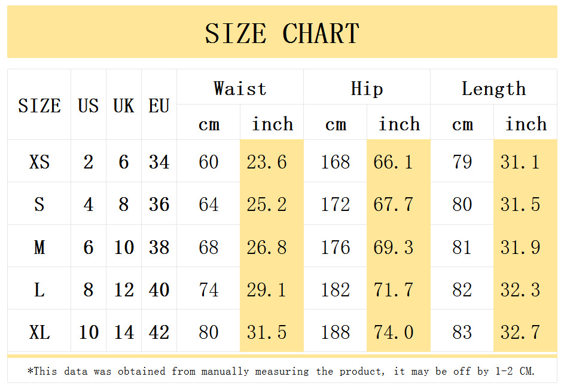Click the EU size 40 cell
The width and height of the screenshot is (564, 392).
[159, 289]
